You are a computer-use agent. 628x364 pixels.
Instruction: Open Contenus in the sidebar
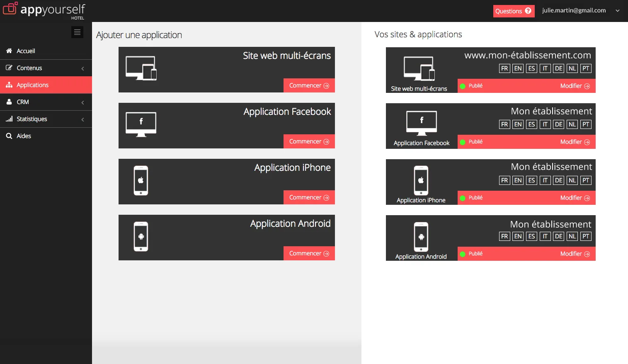tap(46, 68)
